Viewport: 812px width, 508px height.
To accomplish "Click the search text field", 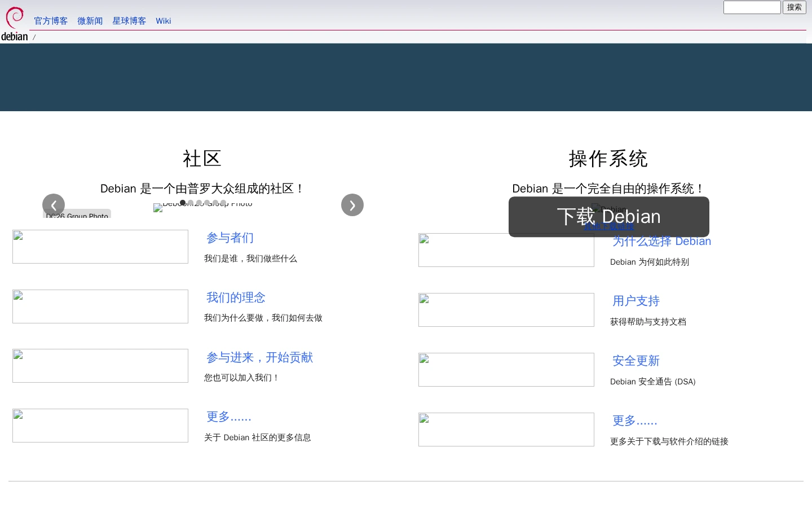I will pyautogui.click(x=752, y=7).
